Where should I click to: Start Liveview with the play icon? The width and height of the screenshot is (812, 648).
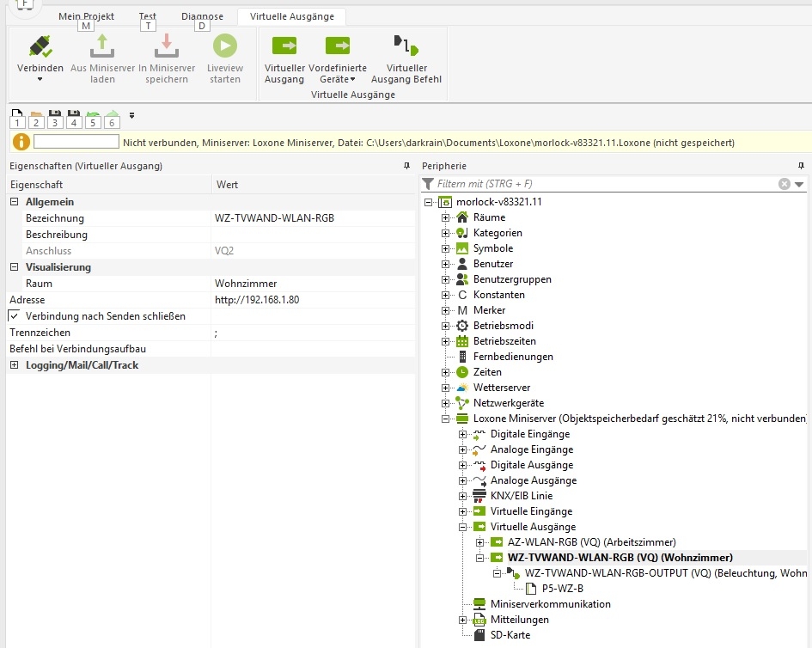(225, 46)
